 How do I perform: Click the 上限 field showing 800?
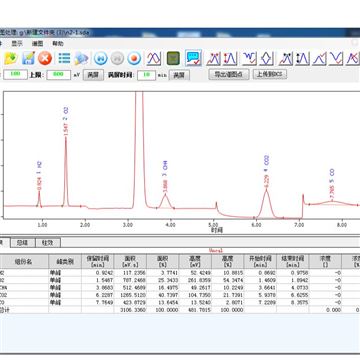point(59,75)
